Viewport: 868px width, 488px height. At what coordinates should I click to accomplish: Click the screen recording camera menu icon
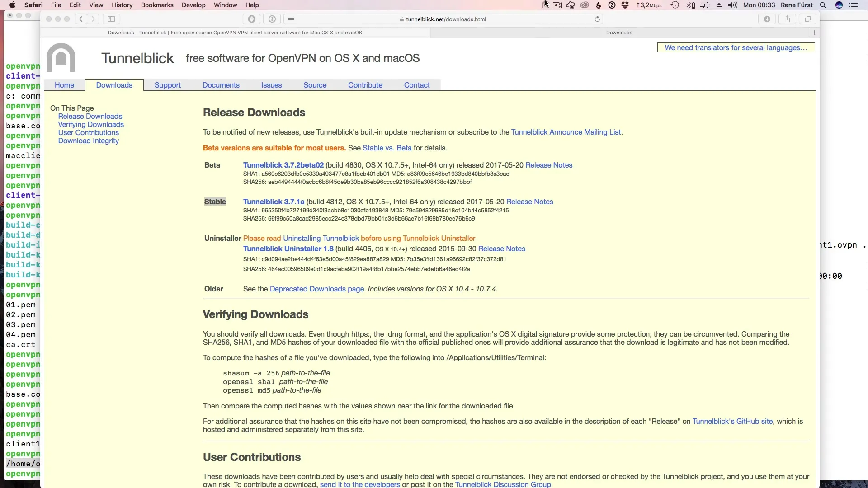[x=557, y=5]
